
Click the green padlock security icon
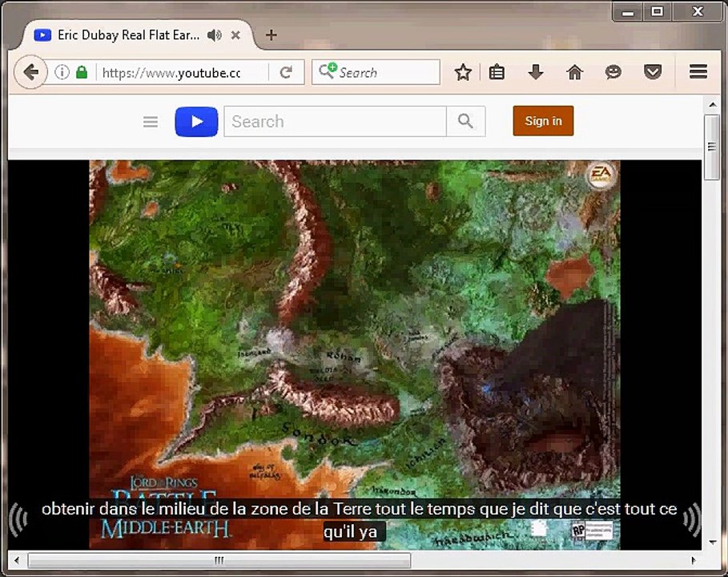click(82, 72)
